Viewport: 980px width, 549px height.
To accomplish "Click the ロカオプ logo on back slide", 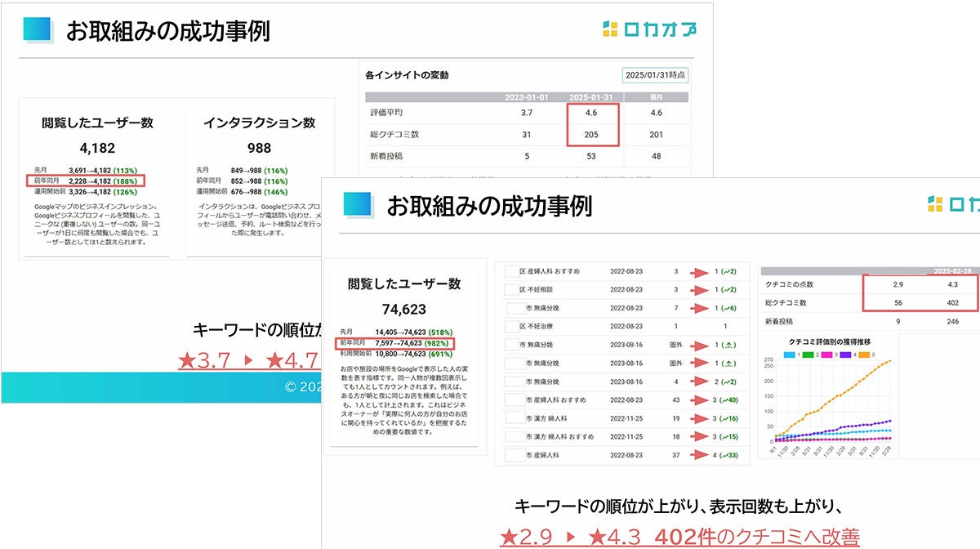I will pyautogui.click(x=649, y=31).
